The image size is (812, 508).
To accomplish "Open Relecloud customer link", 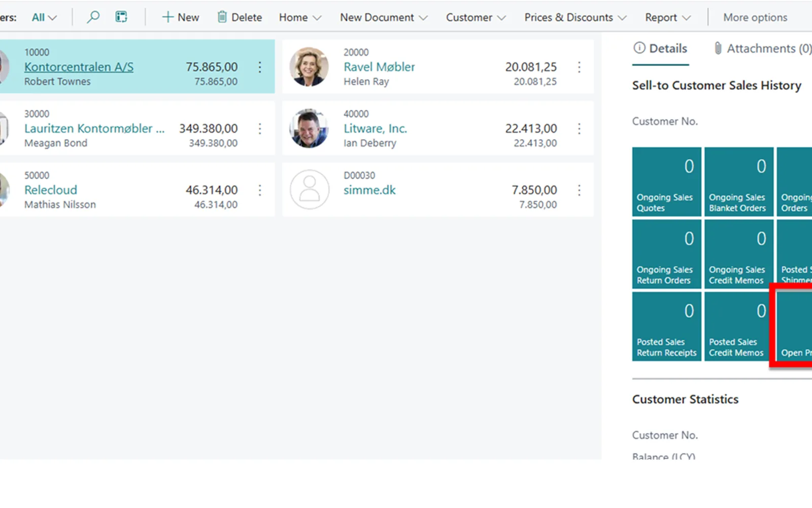I will click(51, 190).
